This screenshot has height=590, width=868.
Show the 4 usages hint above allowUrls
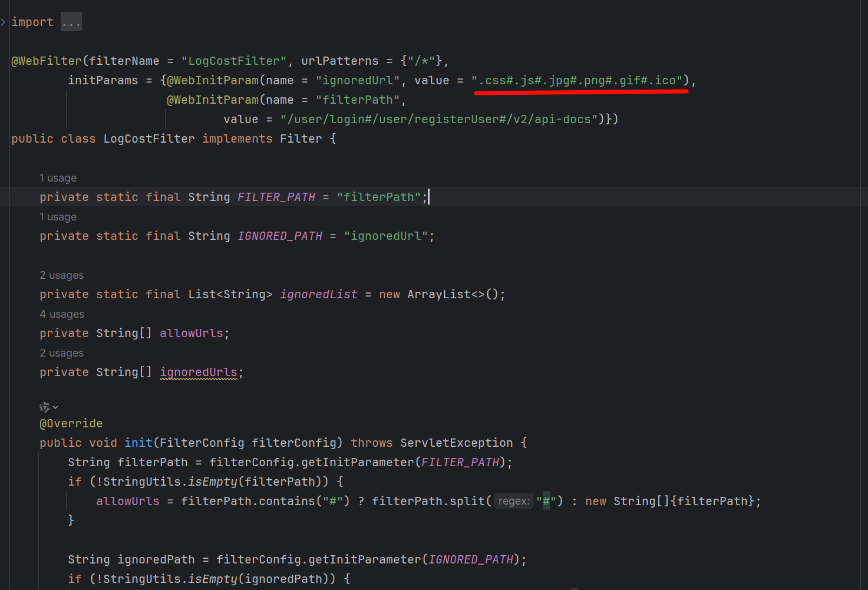point(61,314)
